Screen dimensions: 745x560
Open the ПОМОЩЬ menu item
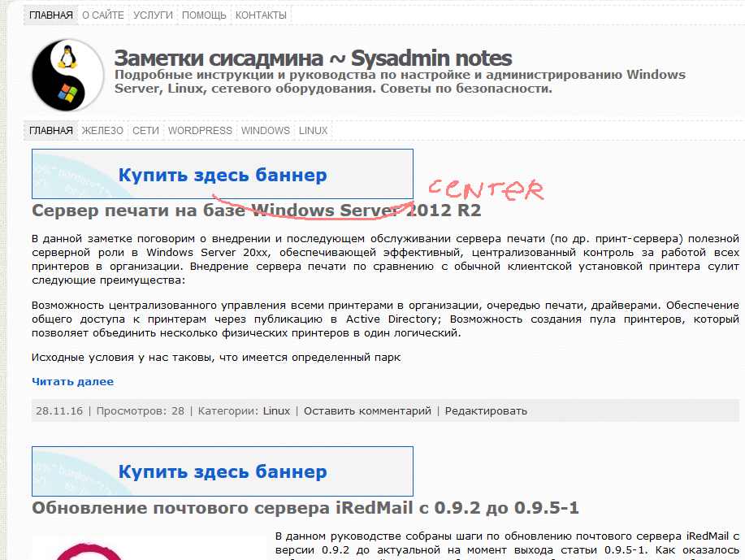click(x=204, y=15)
